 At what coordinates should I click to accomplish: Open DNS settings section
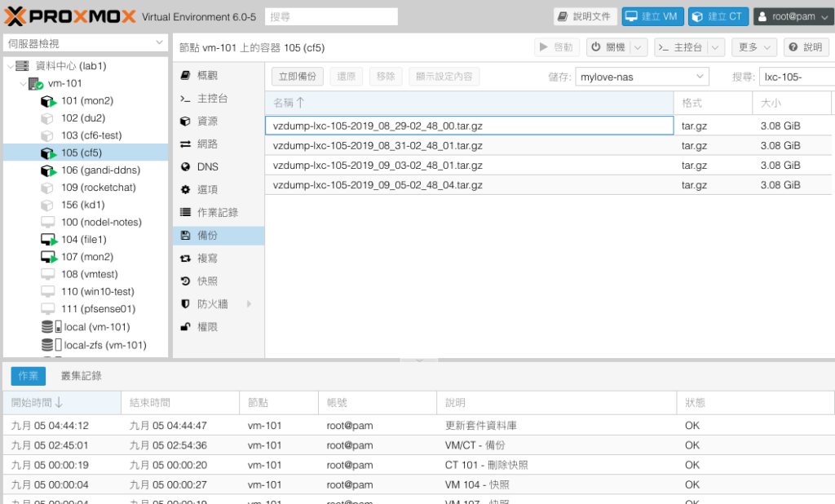[x=219, y=166]
